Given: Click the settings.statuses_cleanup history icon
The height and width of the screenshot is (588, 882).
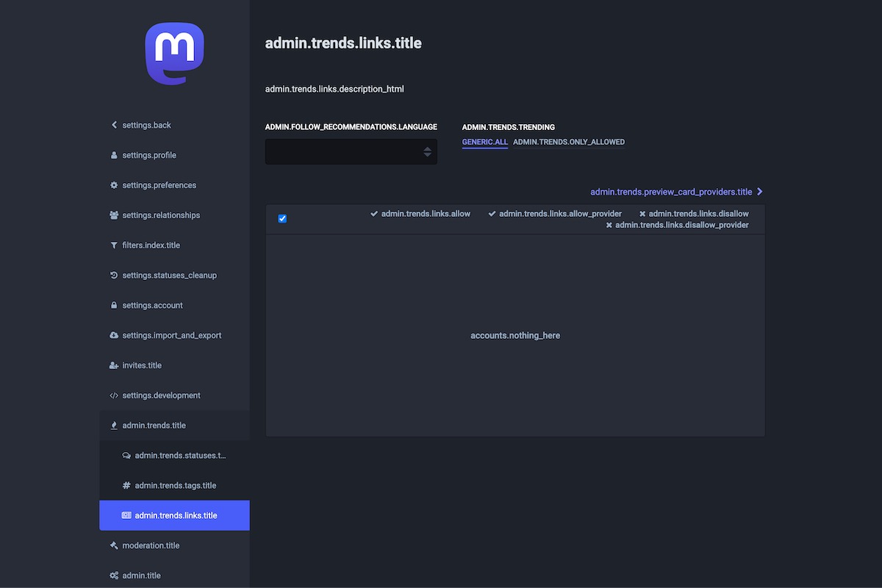Looking at the screenshot, I should pyautogui.click(x=114, y=276).
